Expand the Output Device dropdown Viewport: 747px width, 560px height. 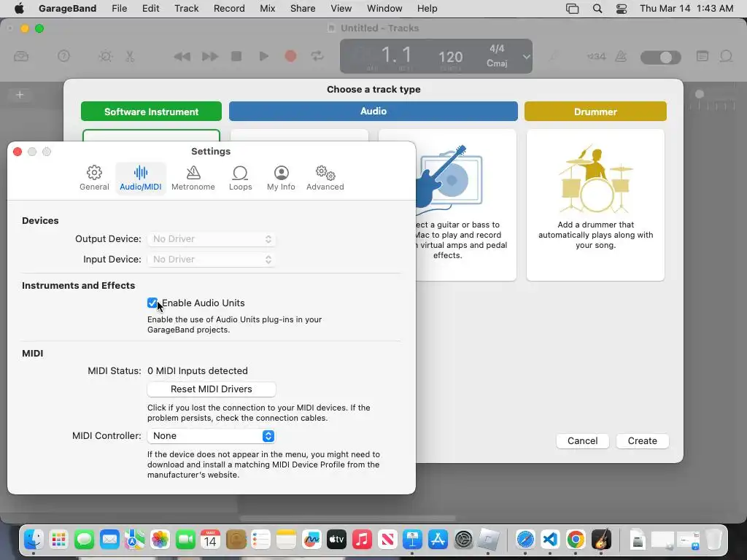(212, 239)
